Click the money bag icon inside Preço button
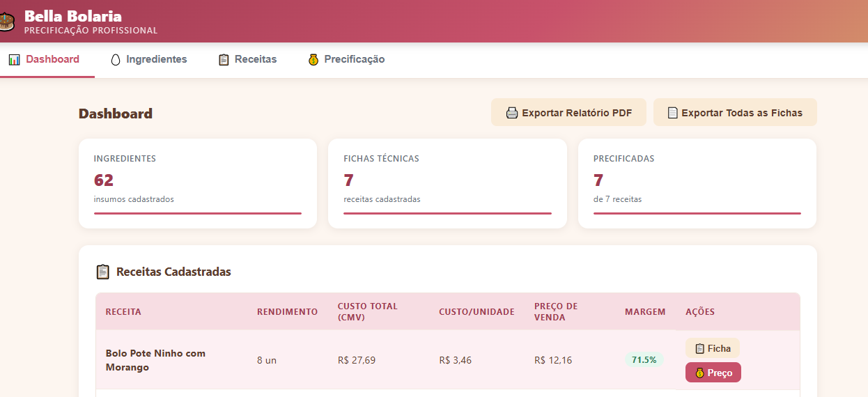Viewport: 868px width, 397px height. 700,373
